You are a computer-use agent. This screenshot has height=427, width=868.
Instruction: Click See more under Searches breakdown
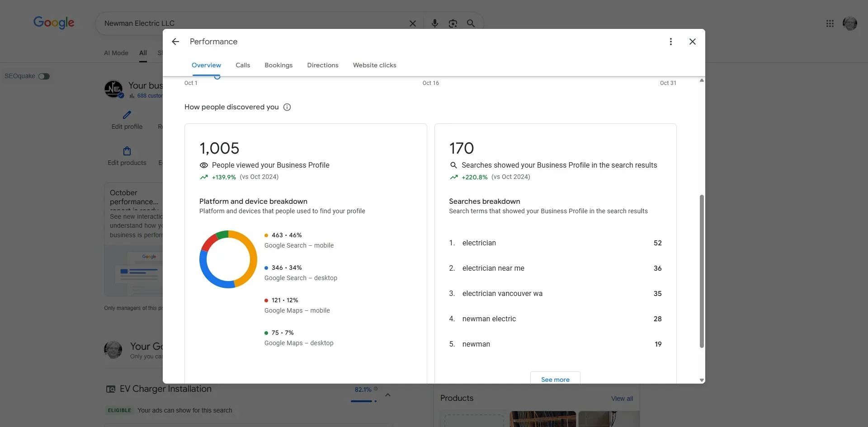pyautogui.click(x=555, y=379)
